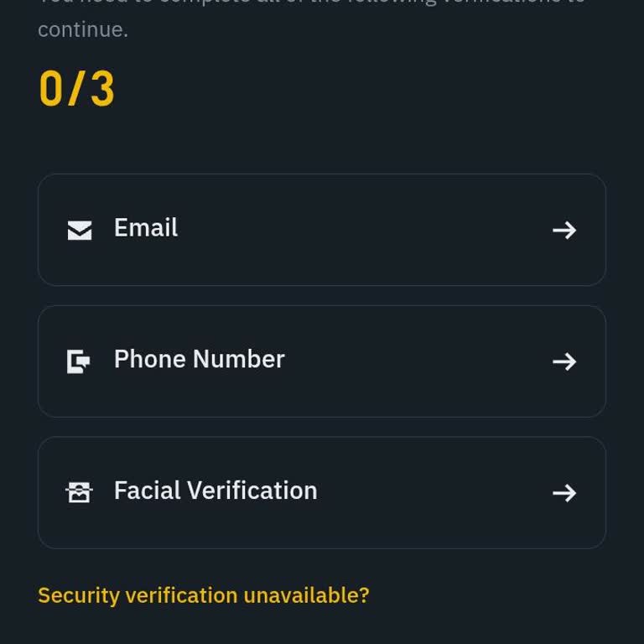The width and height of the screenshot is (644, 644).
Task: Select the Facial Verification label text
Action: (216, 491)
